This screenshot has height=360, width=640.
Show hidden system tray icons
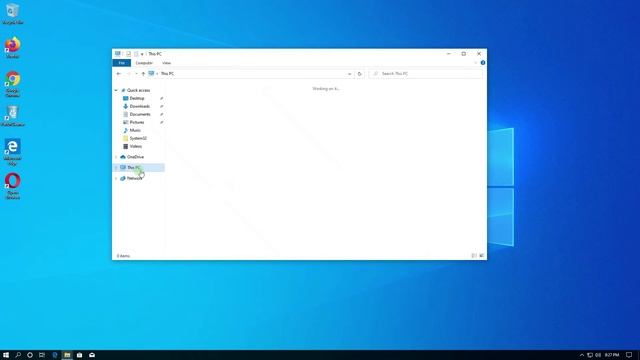point(582,355)
